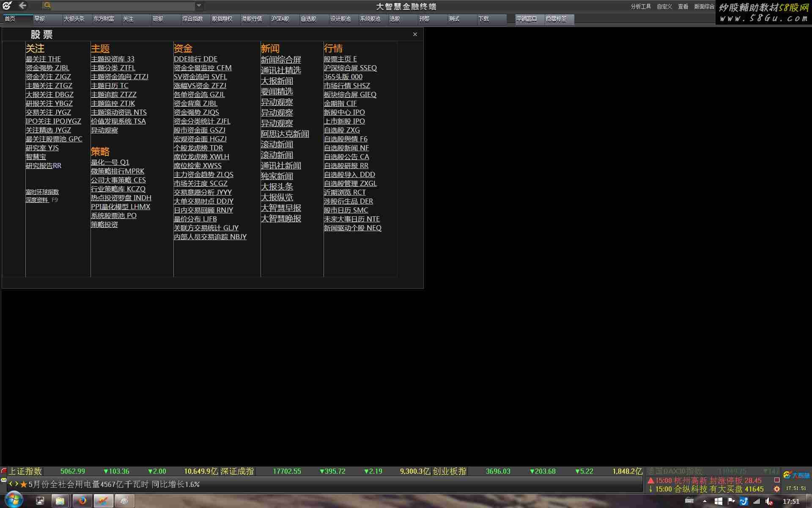Open the 主题日历 TC link
Viewport: 812px width, 508px height.
point(110,86)
